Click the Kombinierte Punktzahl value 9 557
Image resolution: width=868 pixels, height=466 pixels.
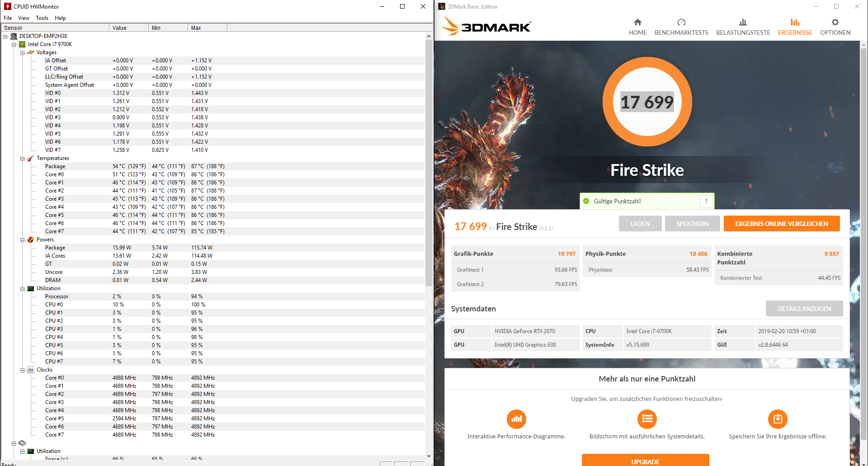click(831, 254)
